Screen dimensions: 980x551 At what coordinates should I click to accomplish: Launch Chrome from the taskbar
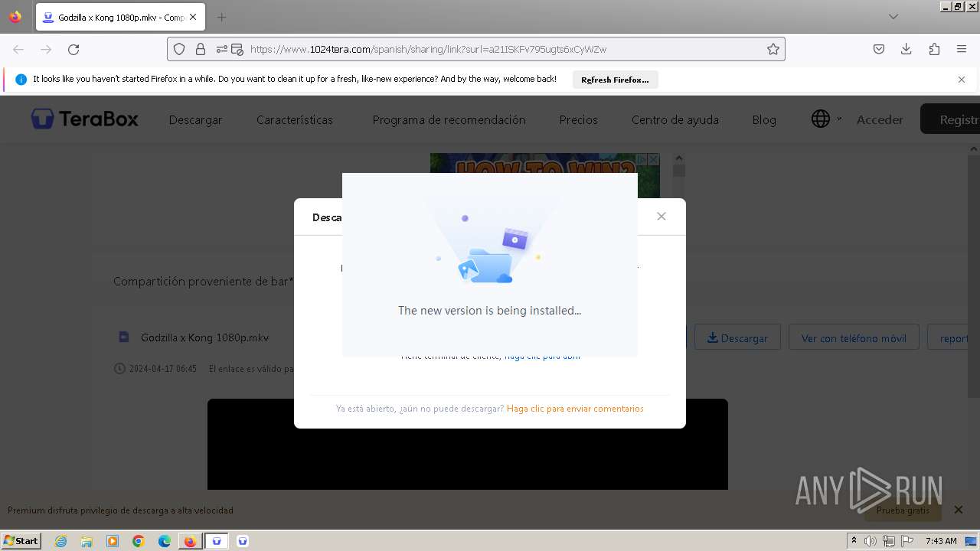(139, 541)
